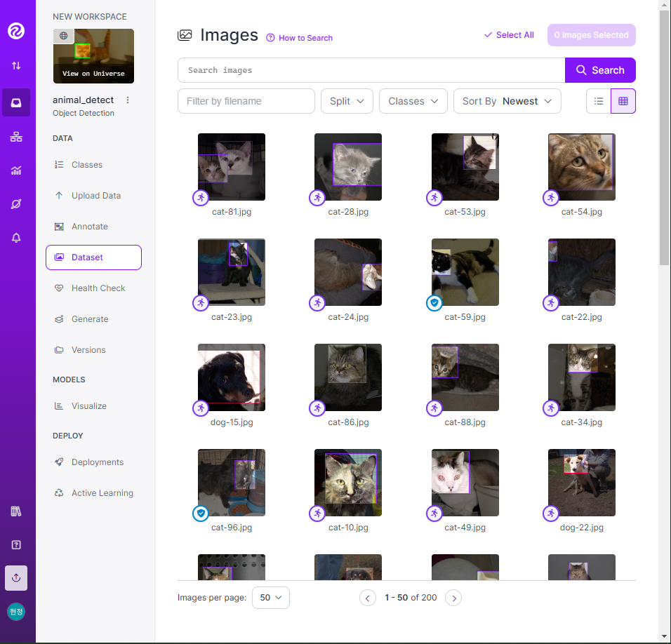Open the Generate section

[x=90, y=319]
